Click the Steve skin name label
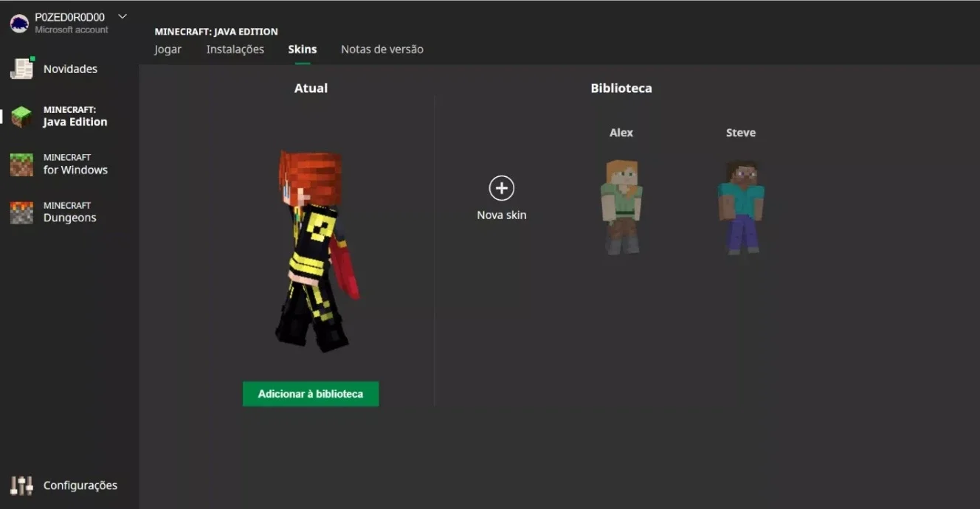The image size is (980, 509). [x=741, y=133]
